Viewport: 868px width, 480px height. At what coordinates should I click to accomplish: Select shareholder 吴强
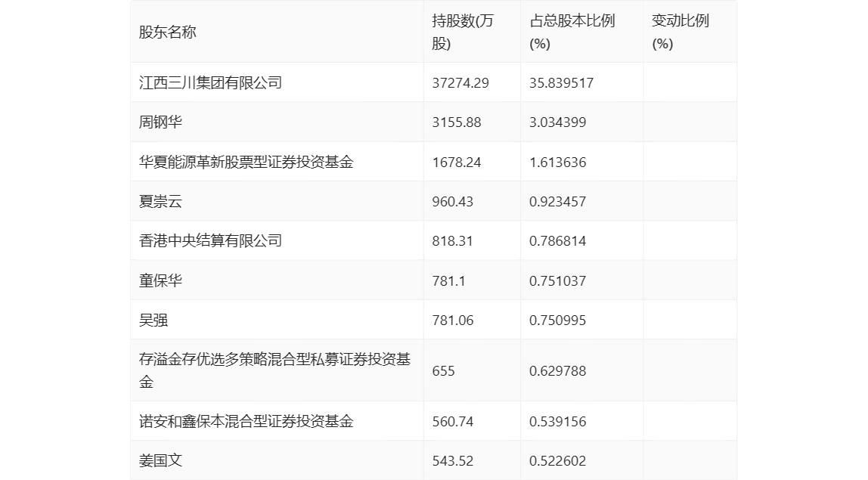click(153, 320)
